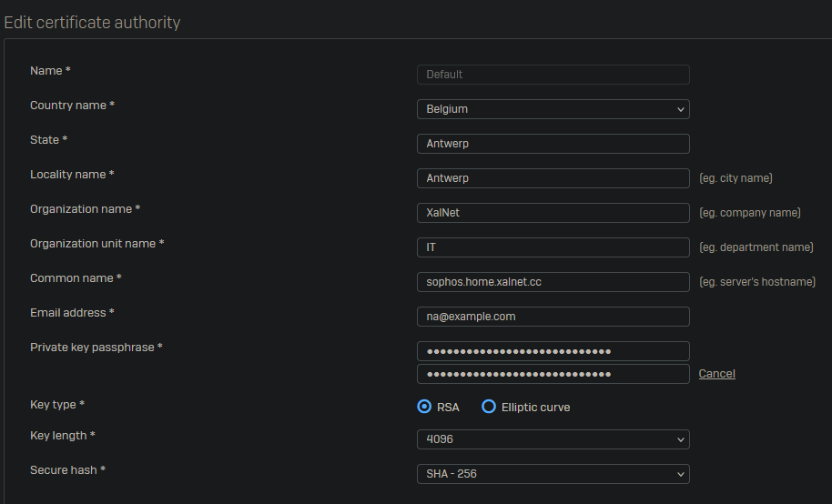Click the Cancel link beside the passphrase field
The height and width of the screenshot is (504, 832).
click(716, 374)
